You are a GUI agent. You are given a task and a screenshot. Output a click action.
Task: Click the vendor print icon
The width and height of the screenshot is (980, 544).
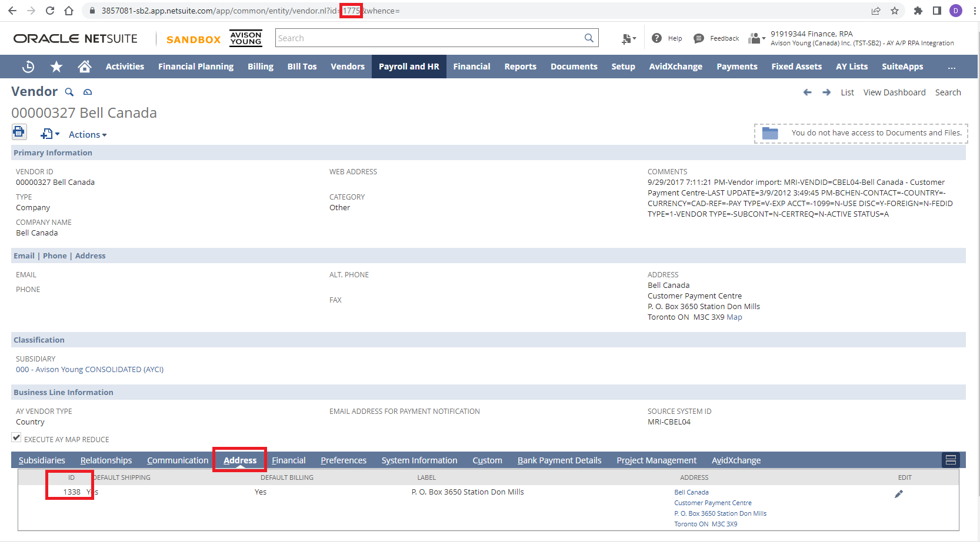19,132
